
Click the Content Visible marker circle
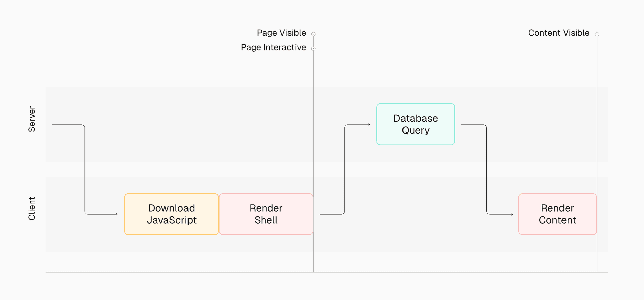click(597, 34)
